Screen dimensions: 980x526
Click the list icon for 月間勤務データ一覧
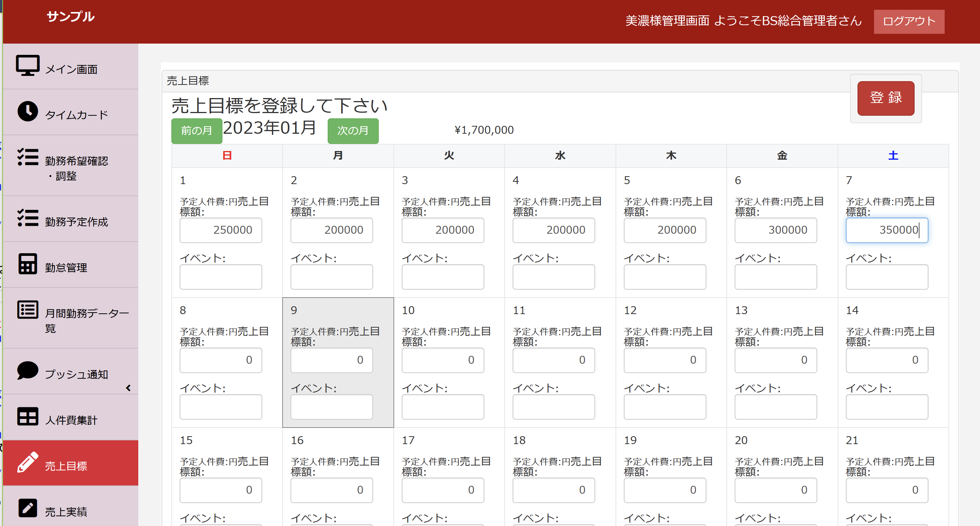tap(27, 310)
